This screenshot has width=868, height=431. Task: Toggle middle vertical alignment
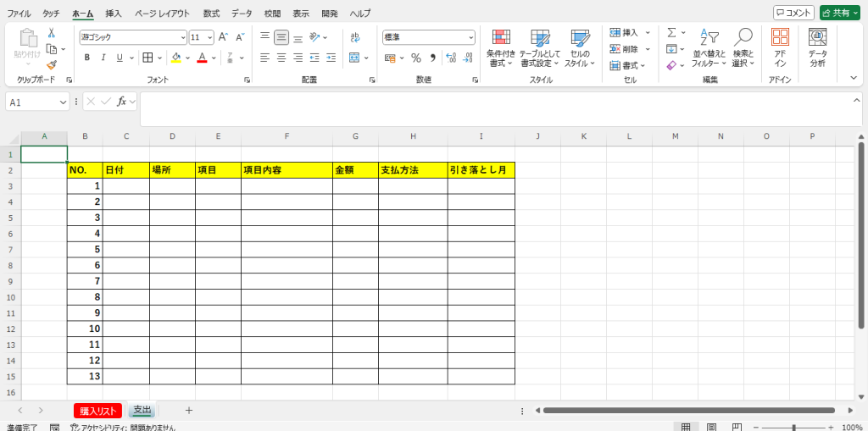[x=281, y=37]
